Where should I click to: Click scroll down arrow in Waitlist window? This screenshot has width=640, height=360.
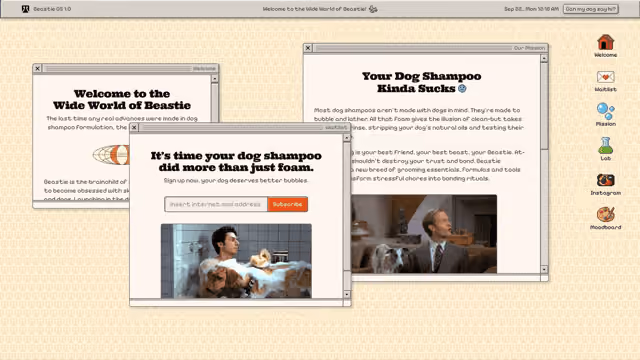(x=347, y=294)
